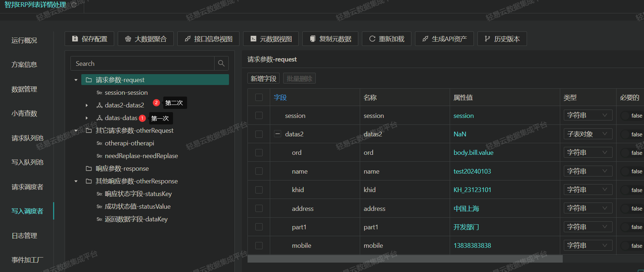Collapse the 请求参数-request tree node
This screenshot has width=644, height=272.
coord(76,80)
